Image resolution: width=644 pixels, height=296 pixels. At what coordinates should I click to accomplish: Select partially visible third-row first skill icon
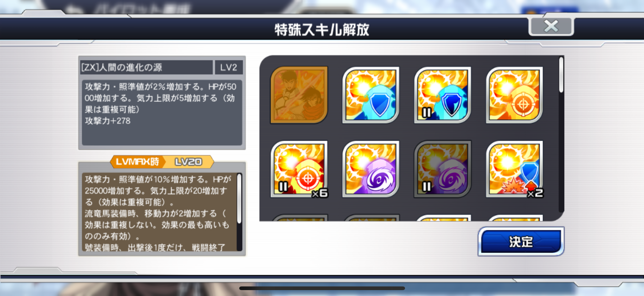(x=299, y=217)
